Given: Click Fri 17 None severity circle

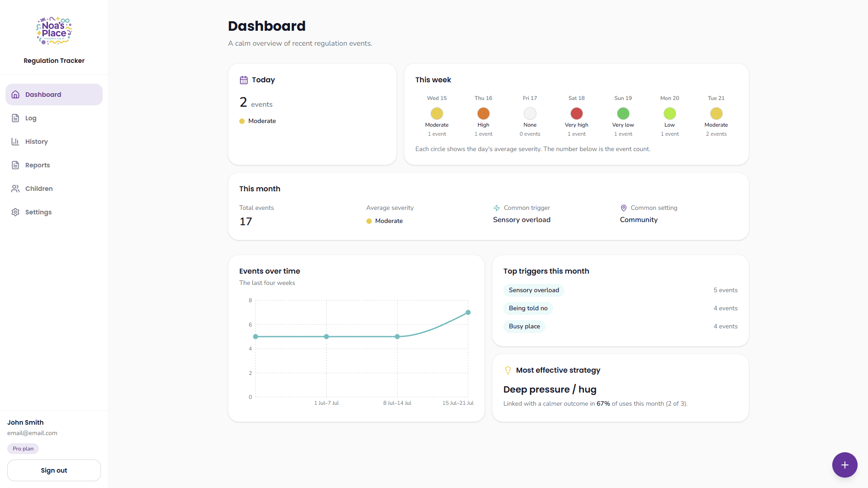Looking at the screenshot, I should coord(530,114).
